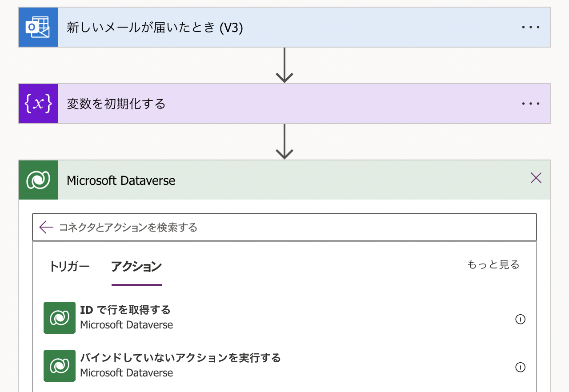
Task: Click the Dataverse icon beside ID で行を取得する
Action: (x=60, y=318)
